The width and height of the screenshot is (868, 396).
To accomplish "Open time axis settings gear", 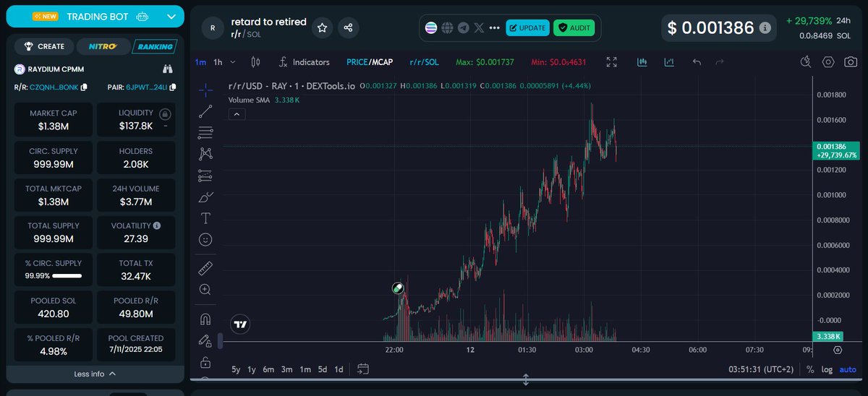I will coord(838,350).
